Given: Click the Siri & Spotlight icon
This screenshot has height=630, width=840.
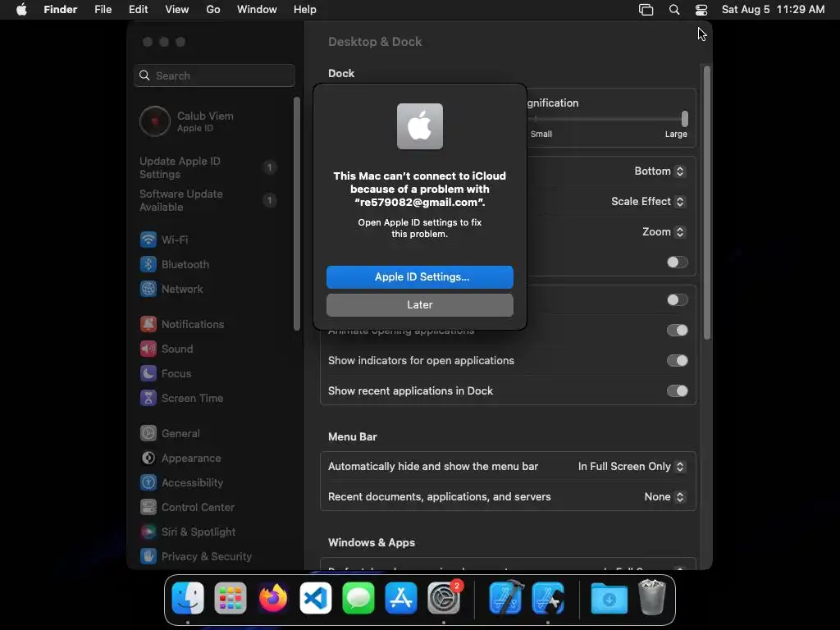Looking at the screenshot, I should pyautogui.click(x=148, y=532).
